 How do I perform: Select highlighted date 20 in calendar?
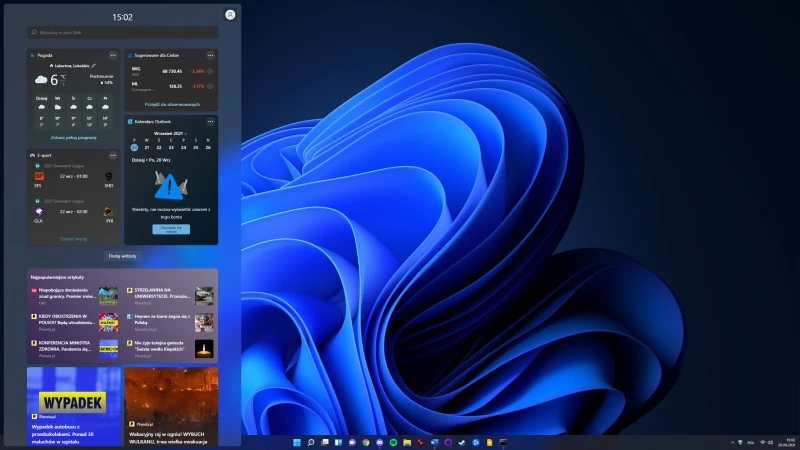[133, 147]
